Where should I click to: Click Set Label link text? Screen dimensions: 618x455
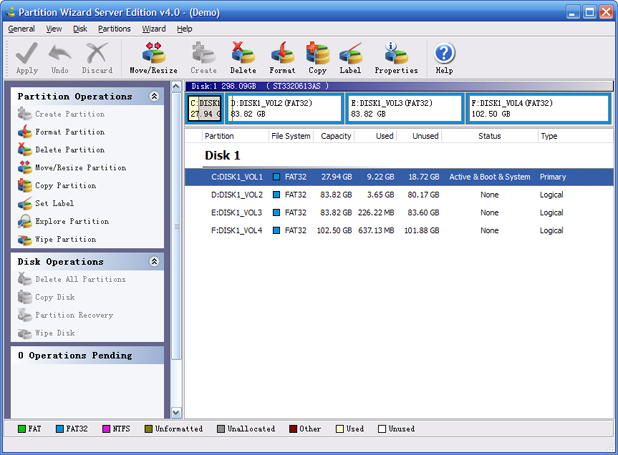click(x=54, y=203)
